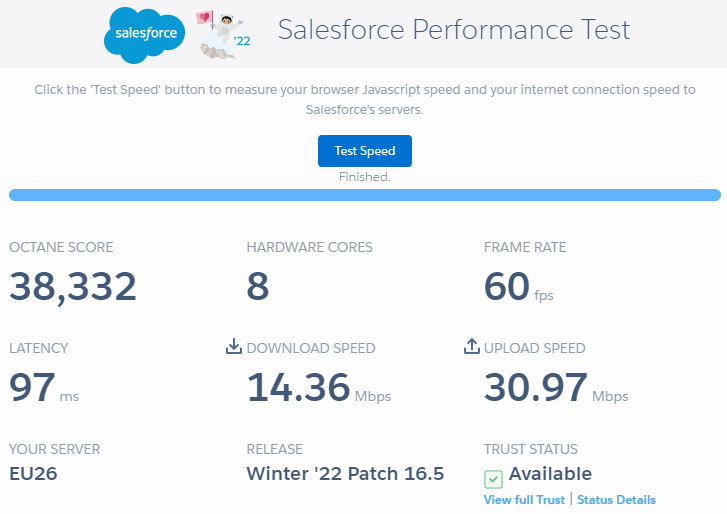The width and height of the screenshot is (727, 514).
Task: Click the Finished. status text
Action: (365, 177)
